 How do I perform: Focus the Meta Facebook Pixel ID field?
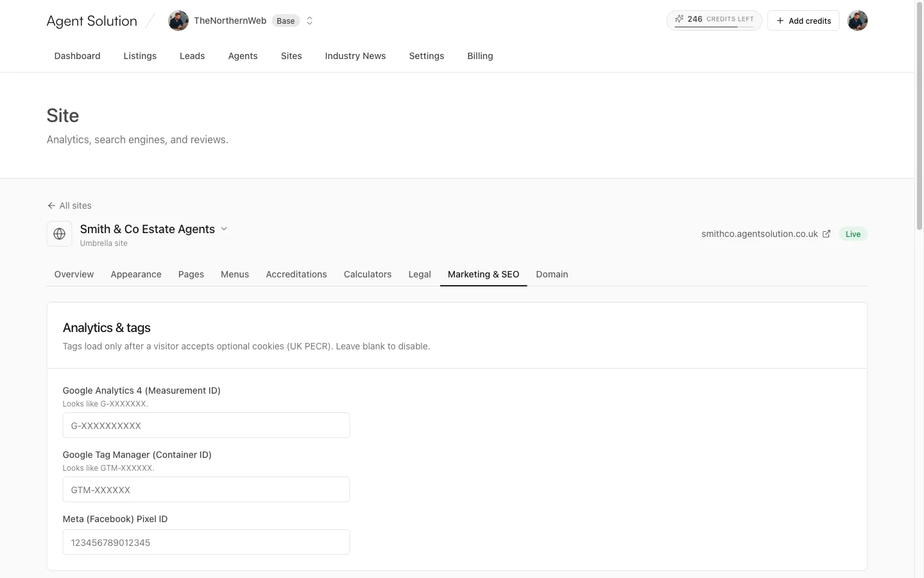[206, 542]
